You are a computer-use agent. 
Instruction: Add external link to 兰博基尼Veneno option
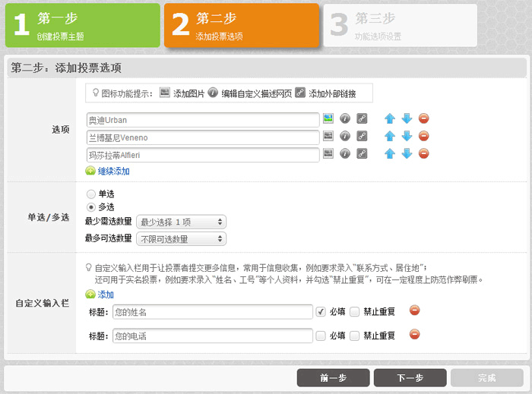click(362, 136)
